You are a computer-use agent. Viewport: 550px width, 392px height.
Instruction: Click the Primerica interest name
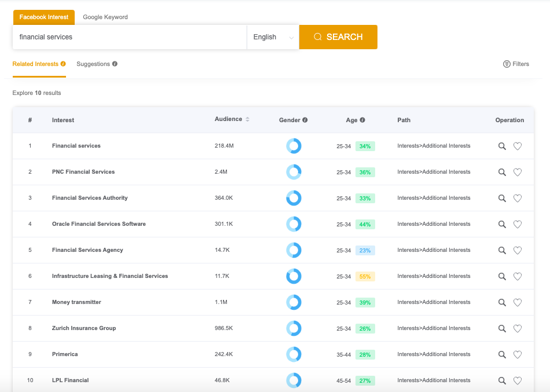[x=65, y=354]
